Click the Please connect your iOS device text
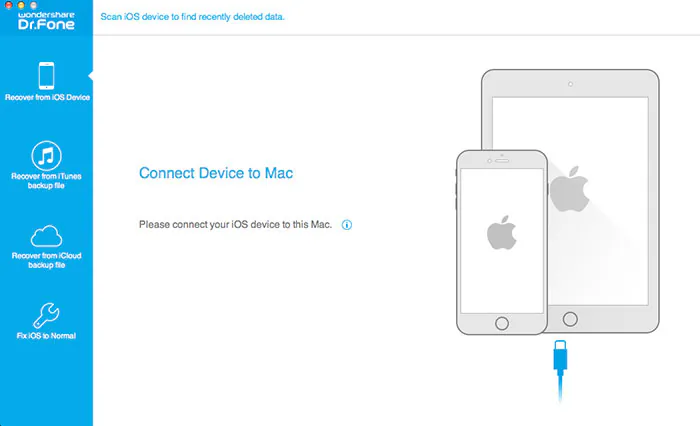Image resolution: width=700 pixels, height=426 pixels. (x=235, y=225)
